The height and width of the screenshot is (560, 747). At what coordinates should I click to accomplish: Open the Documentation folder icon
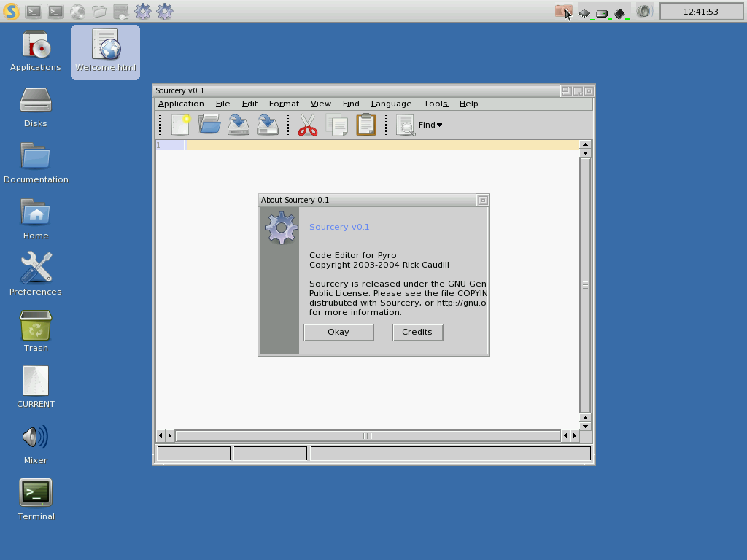(x=36, y=163)
